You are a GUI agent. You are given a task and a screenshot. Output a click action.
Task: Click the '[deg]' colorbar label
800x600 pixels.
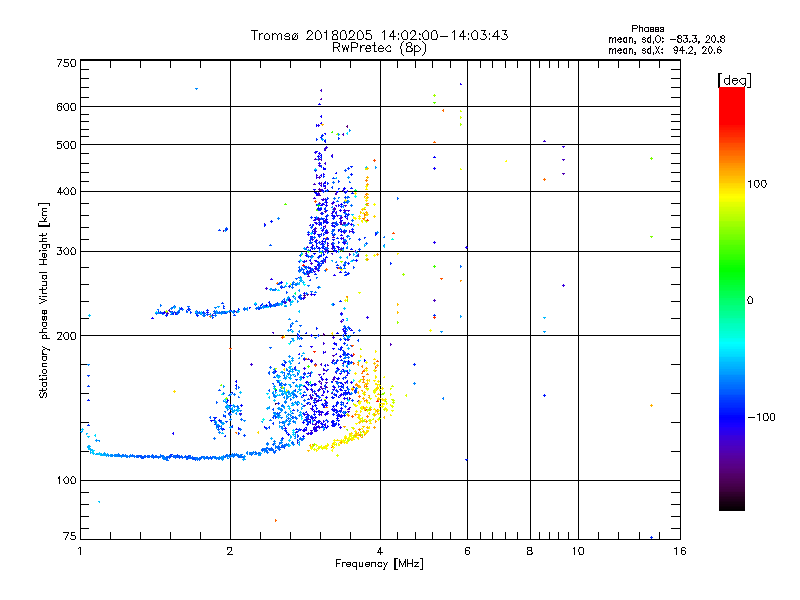734,80
